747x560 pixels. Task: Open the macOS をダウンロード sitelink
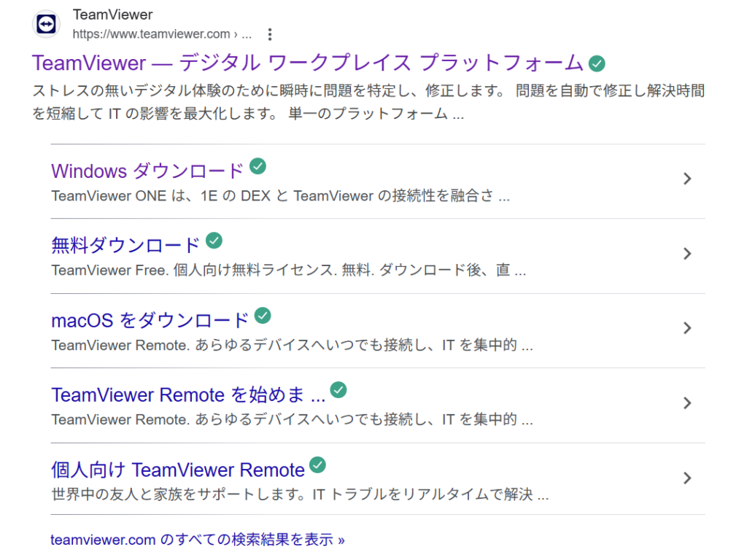pos(150,321)
